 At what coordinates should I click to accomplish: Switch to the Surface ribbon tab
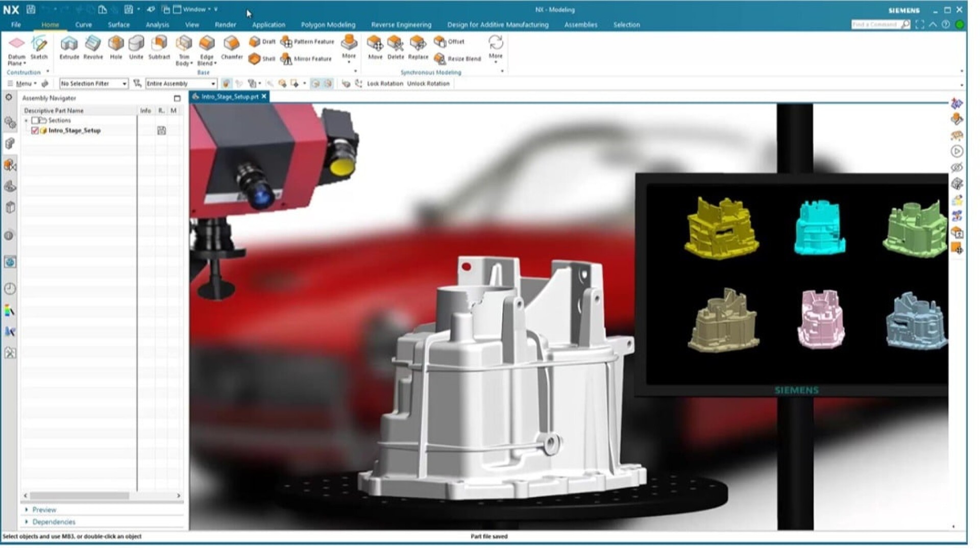(118, 24)
